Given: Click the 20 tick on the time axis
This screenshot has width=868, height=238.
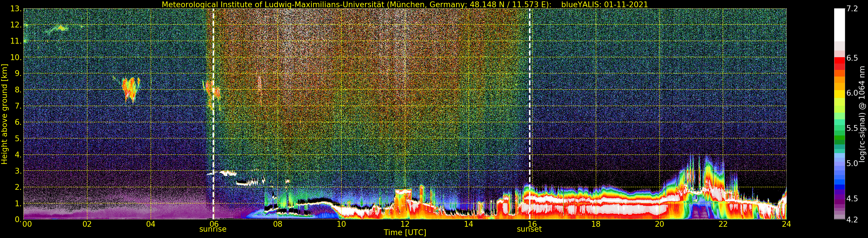Looking at the screenshot, I should (x=659, y=224).
